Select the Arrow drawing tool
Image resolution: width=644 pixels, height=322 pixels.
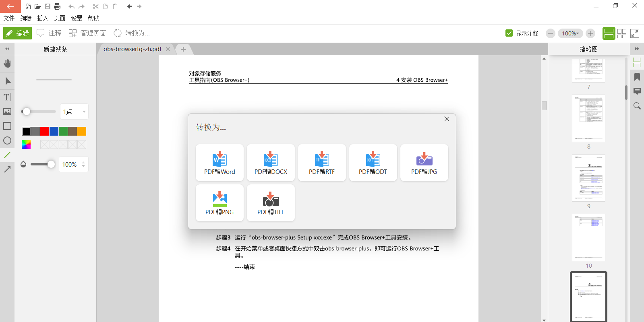[x=7, y=169]
